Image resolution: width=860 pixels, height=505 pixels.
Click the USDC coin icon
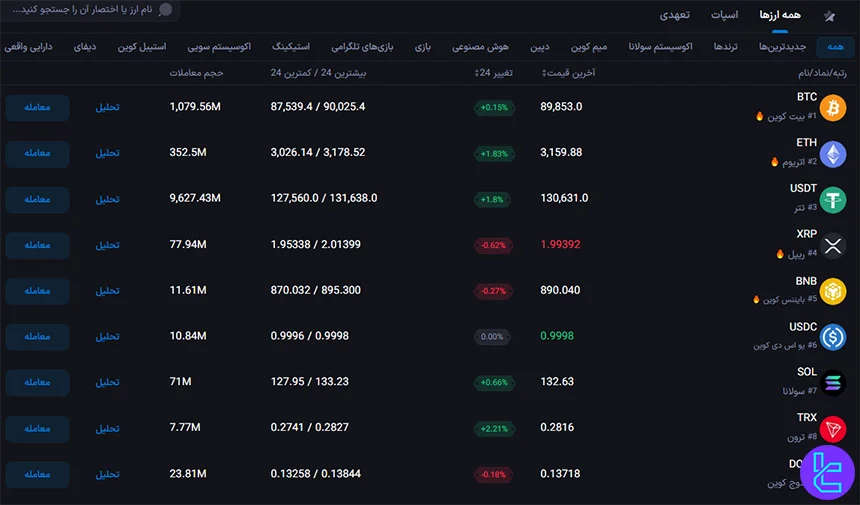point(832,337)
